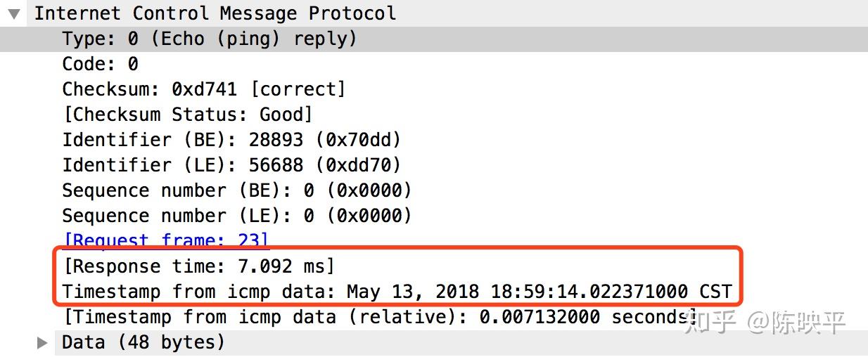Click the Response time: 7.092 ms row
Viewport: 868px width, 357px height.
tap(198, 266)
